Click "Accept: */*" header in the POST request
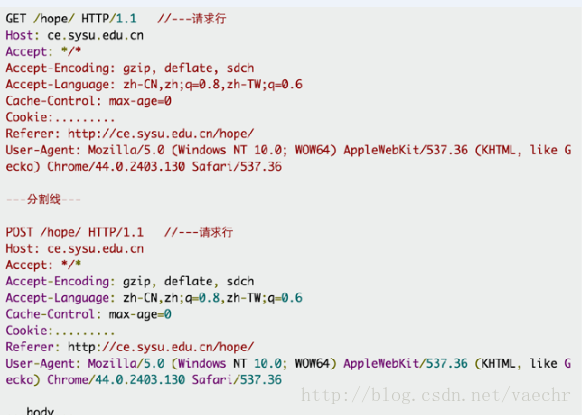 coord(43,265)
